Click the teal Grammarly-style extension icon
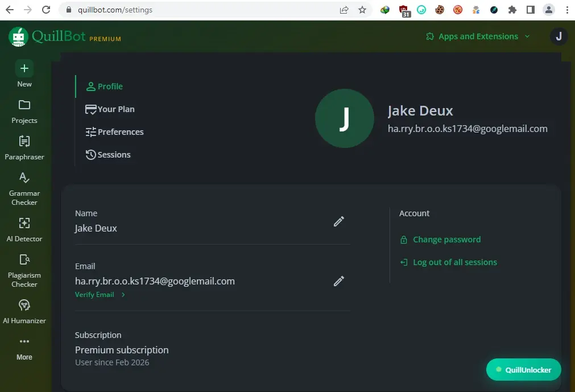575x392 pixels. click(421, 10)
